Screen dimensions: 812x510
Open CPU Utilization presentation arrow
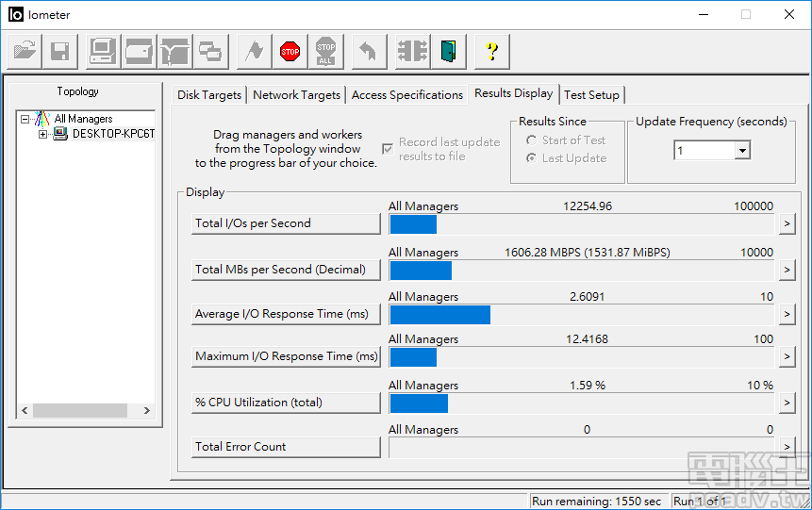click(x=787, y=403)
